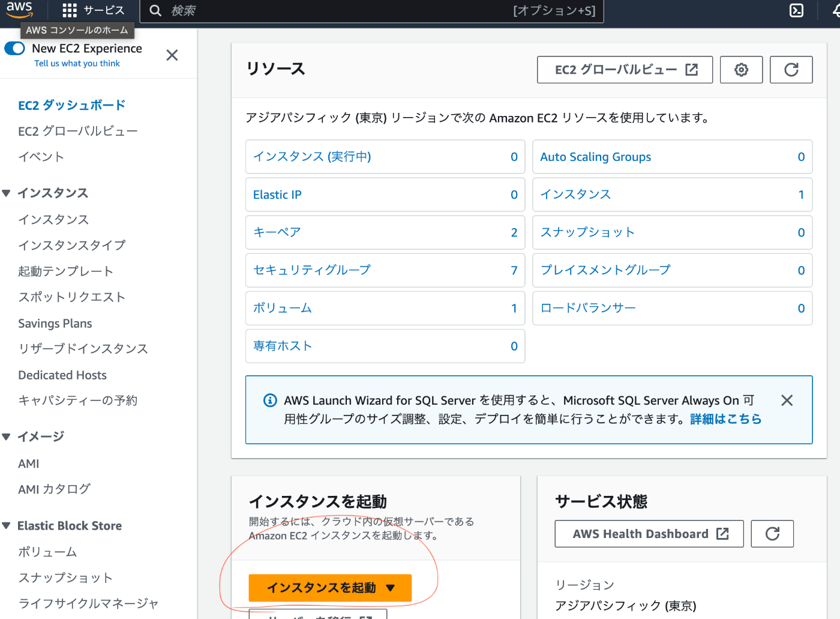Open インスタンス (実行中) resource link
Viewport: 840px width, 619px height.
click(x=312, y=157)
